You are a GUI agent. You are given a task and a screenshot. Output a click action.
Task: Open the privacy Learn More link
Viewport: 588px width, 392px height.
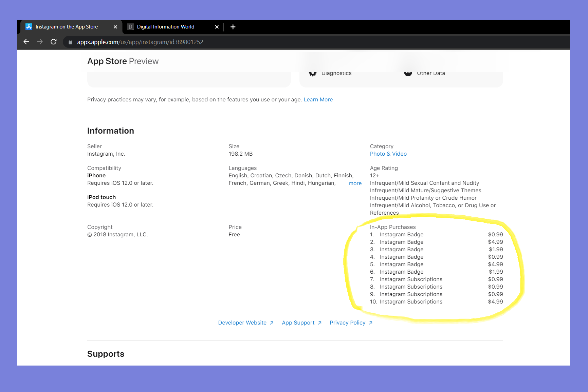tap(318, 99)
